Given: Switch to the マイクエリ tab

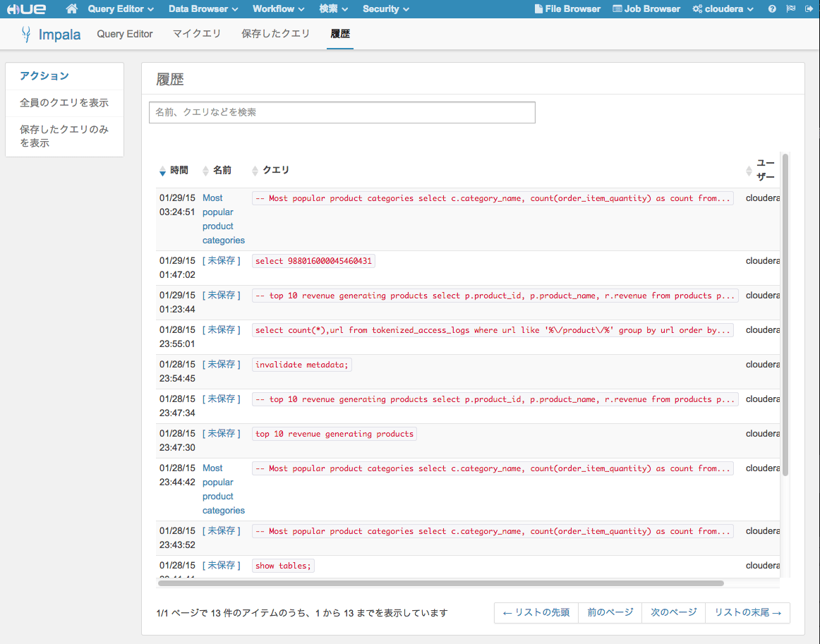Looking at the screenshot, I should pos(197,34).
